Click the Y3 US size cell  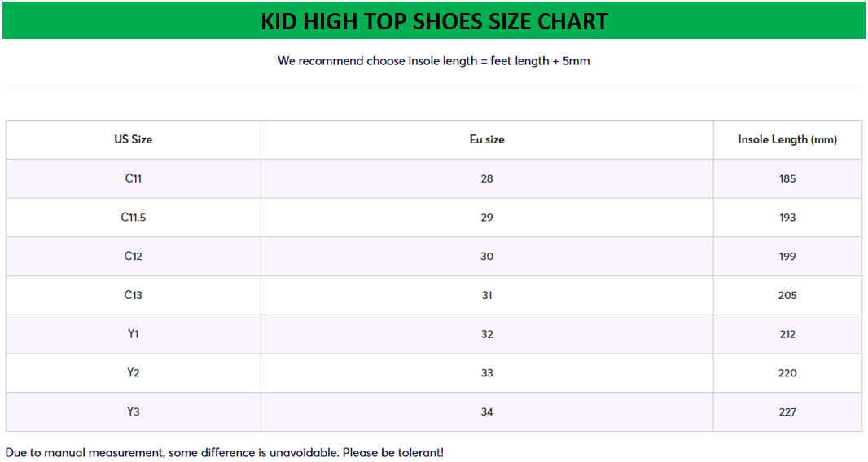134,411
